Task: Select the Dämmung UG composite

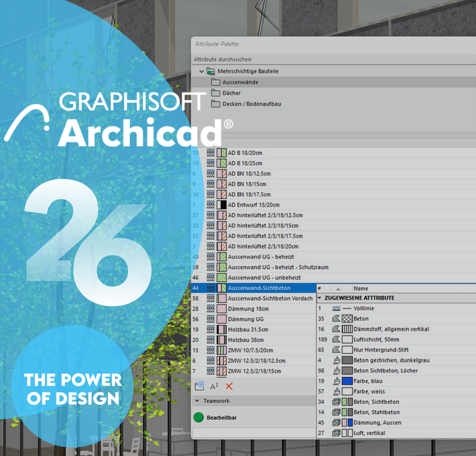Action: click(x=254, y=319)
